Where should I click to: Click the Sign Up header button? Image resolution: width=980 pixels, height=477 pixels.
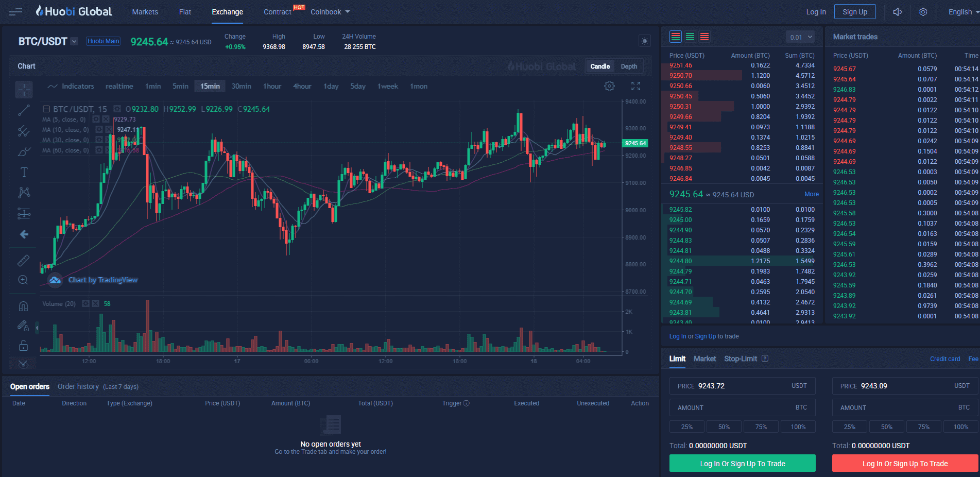855,12
